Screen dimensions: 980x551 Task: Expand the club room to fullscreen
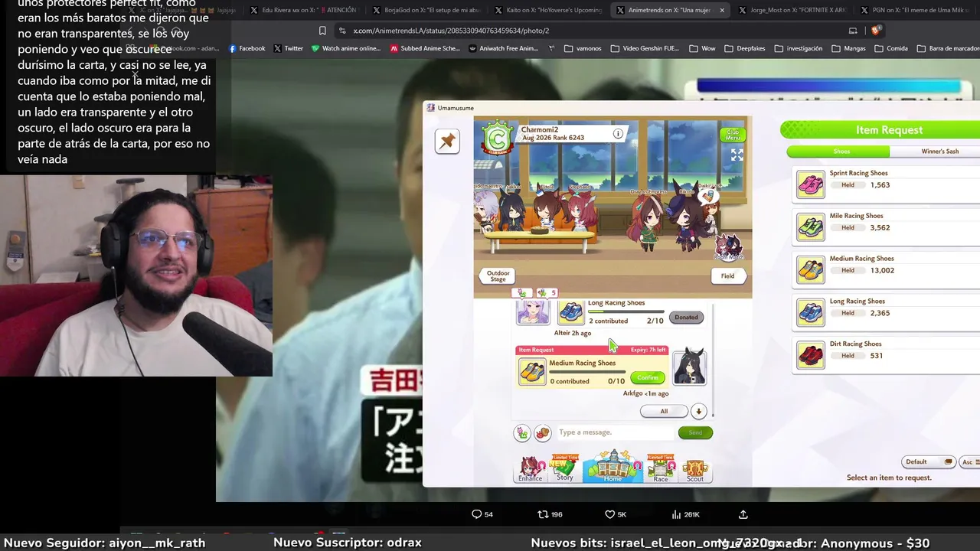737,155
